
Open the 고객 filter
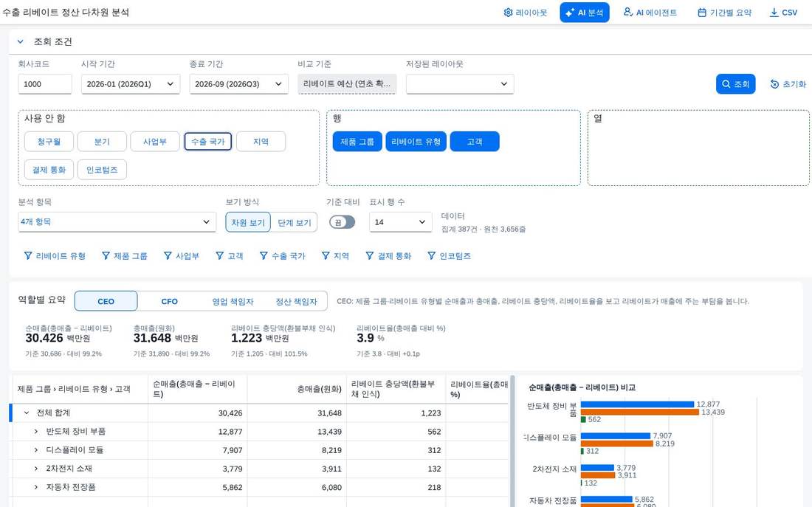pyautogui.click(x=230, y=256)
